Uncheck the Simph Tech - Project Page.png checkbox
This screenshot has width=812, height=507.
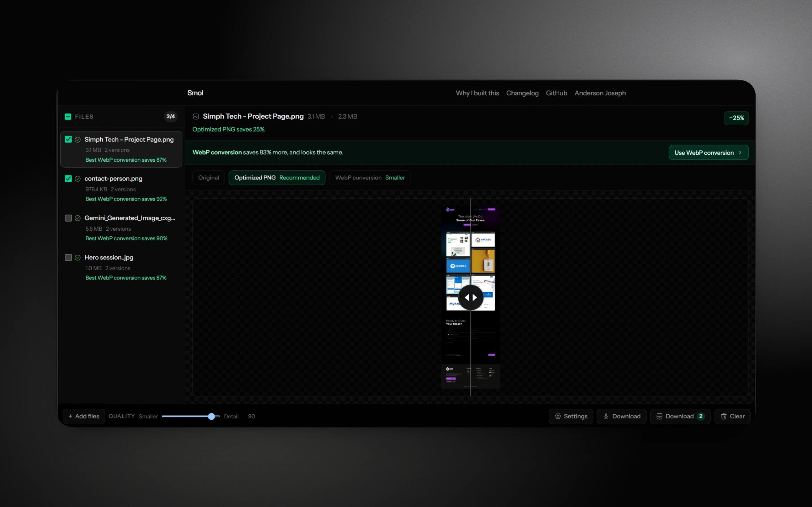click(68, 139)
